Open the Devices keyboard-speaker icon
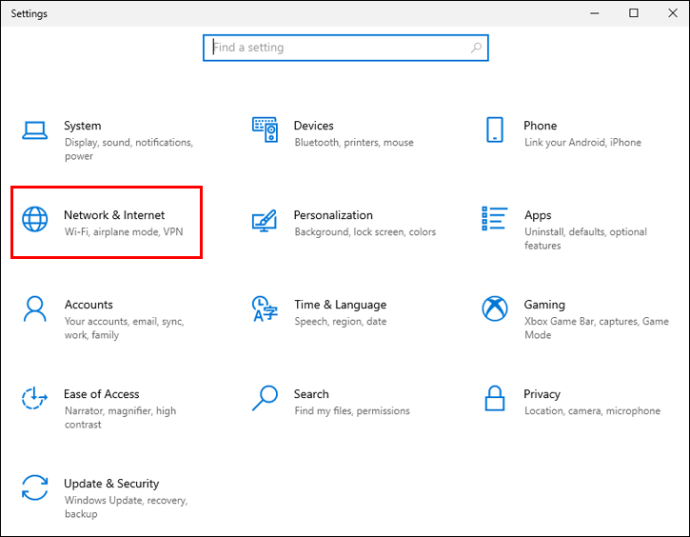 click(265, 130)
